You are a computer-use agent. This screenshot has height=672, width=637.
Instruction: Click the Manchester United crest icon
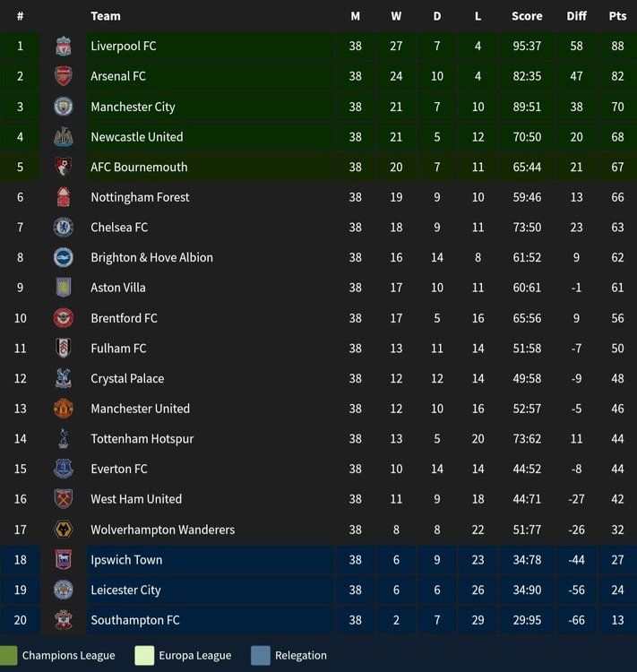[x=63, y=409]
